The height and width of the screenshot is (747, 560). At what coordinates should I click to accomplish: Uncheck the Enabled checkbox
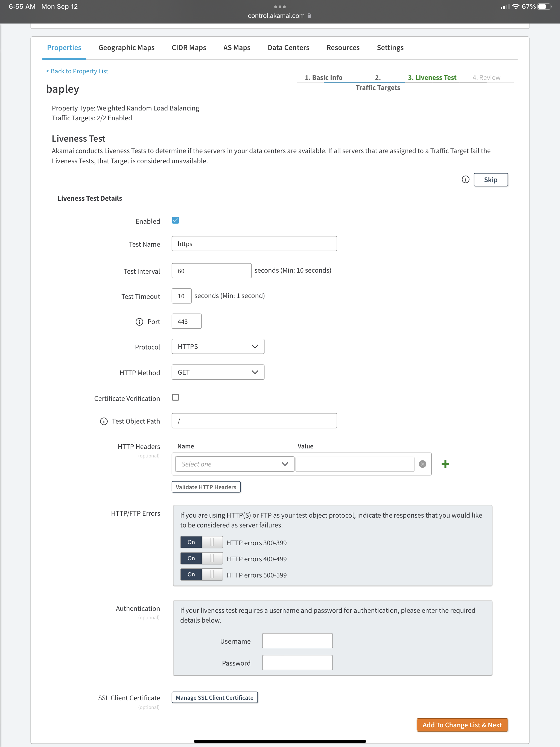click(175, 220)
